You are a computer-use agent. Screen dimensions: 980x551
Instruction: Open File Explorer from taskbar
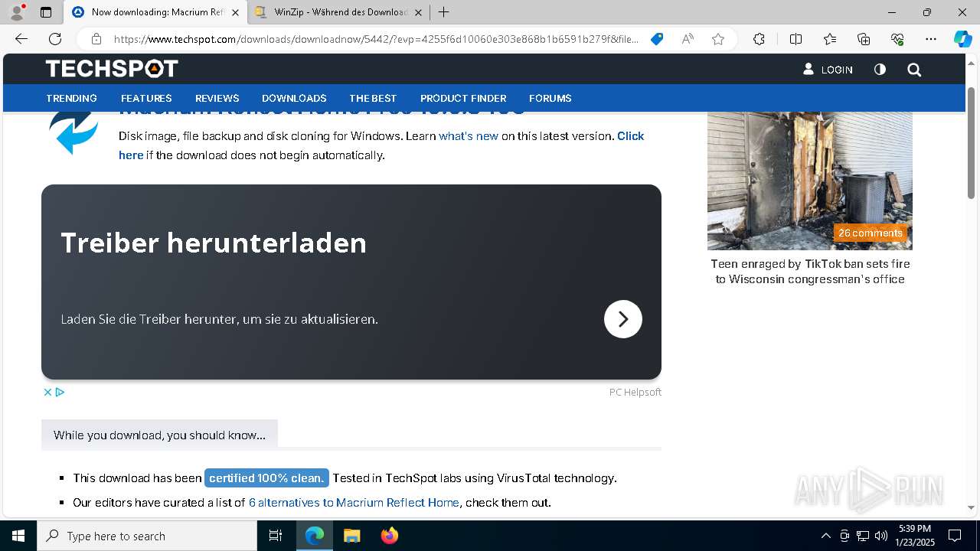tap(351, 536)
